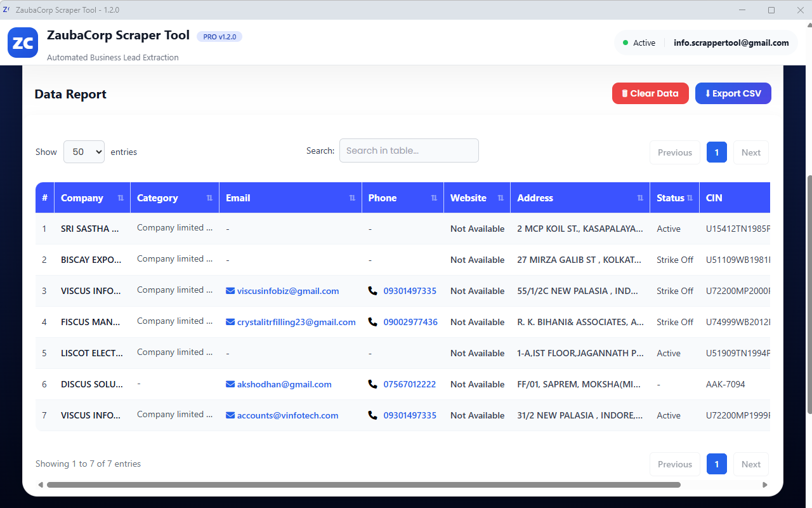Select page 1 in bottom pagination
Screen dimensions: 812x508
717,464
